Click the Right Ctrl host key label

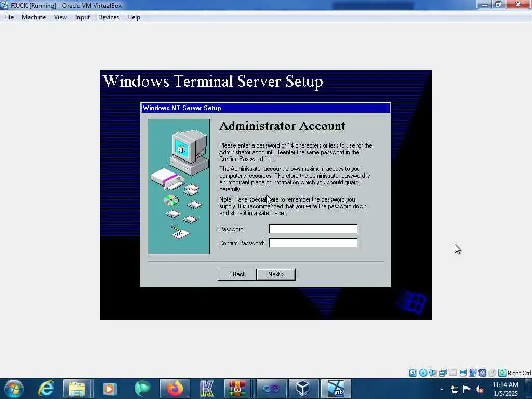pyautogui.click(x=519, y=373)
